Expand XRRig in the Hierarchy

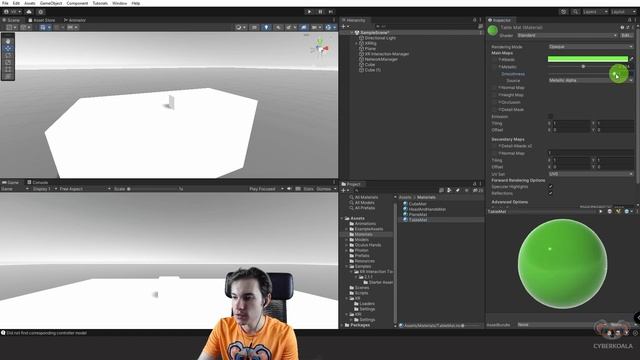[356, 43]
